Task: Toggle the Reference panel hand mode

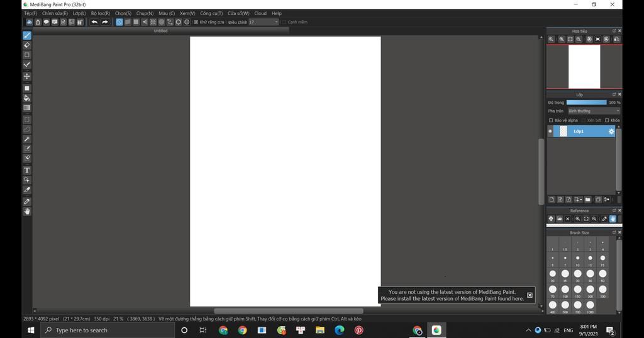Action: pyautogui.click(x=613, y=219)
